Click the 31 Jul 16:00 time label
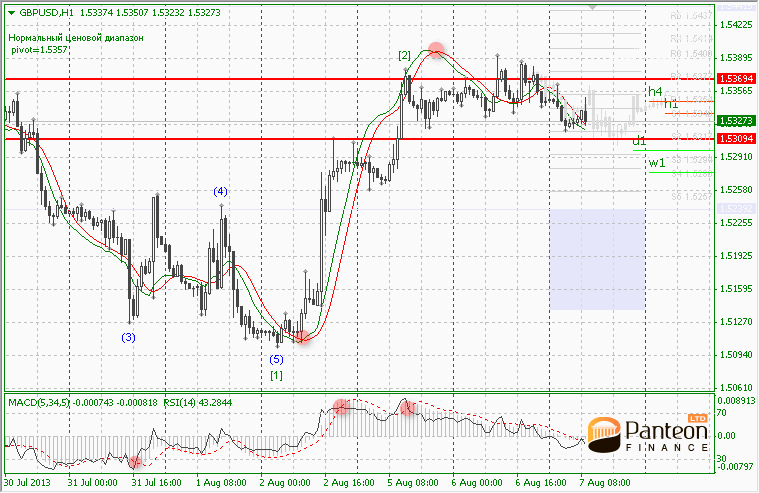This screenshot has width=759, height=493. point(156,483)
